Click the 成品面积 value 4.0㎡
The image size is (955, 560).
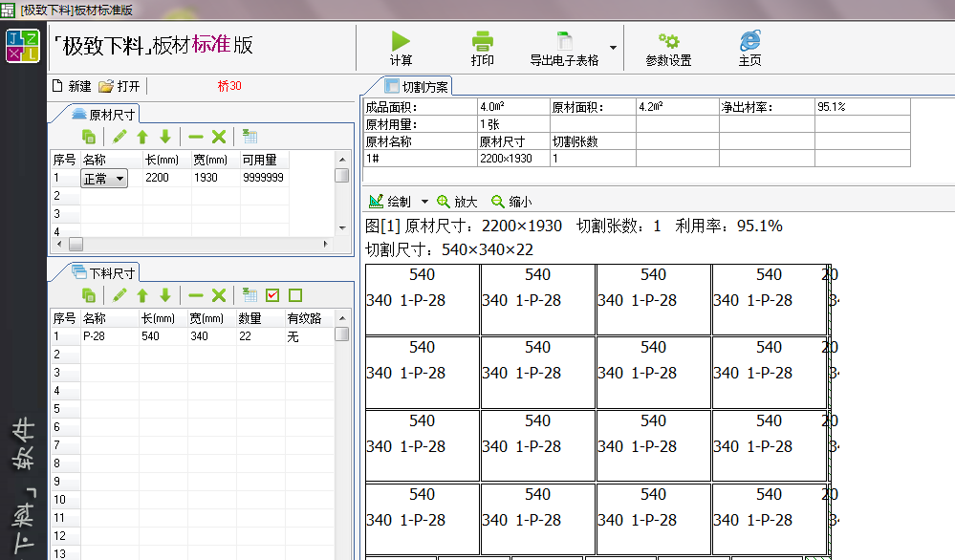pyautogui.click(x=514, y=107)
